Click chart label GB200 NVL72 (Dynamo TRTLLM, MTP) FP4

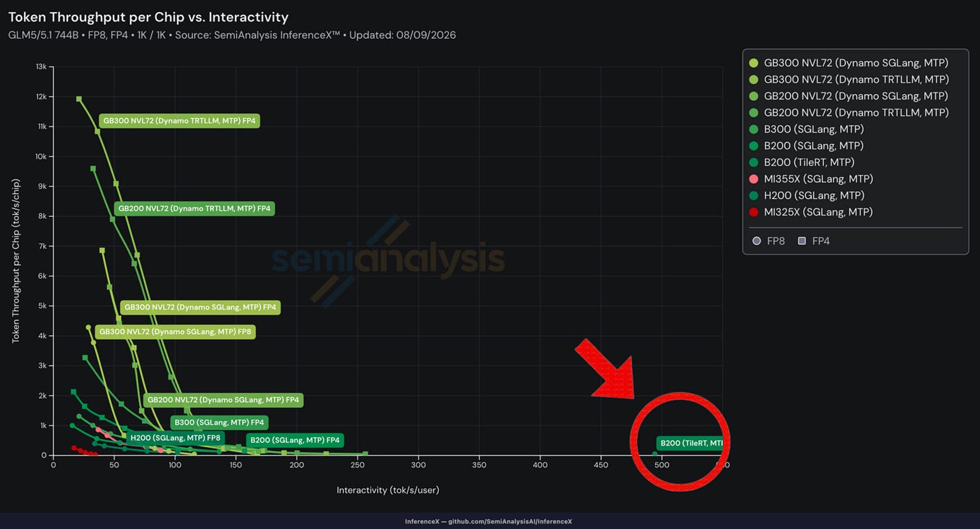coord(195,209)
